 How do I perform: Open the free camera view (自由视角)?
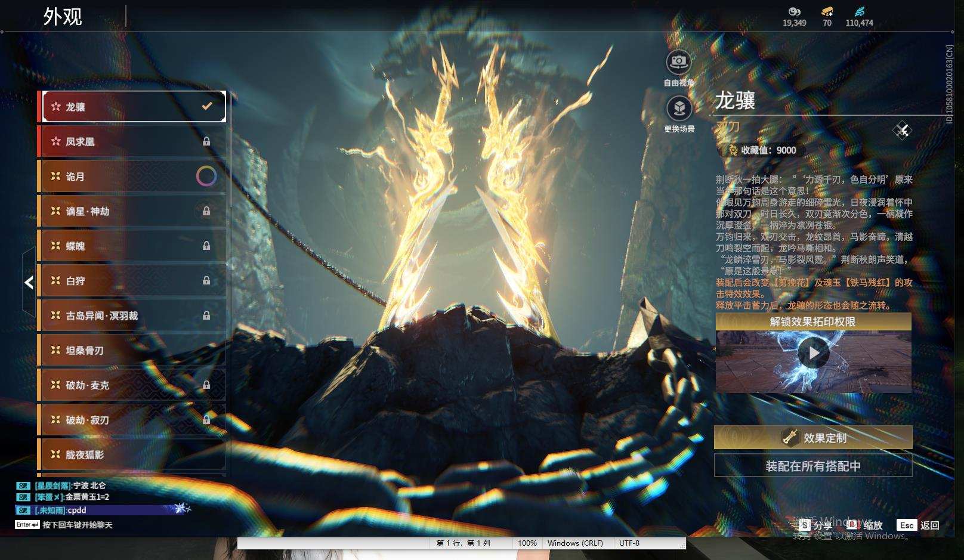(x=678, y=62)
